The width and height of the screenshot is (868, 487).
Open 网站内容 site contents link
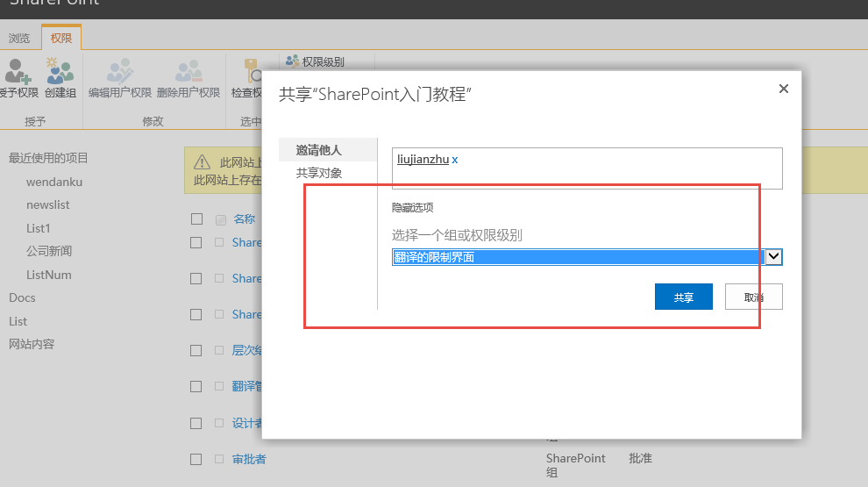pyautogui.click(x=32, y=344)
